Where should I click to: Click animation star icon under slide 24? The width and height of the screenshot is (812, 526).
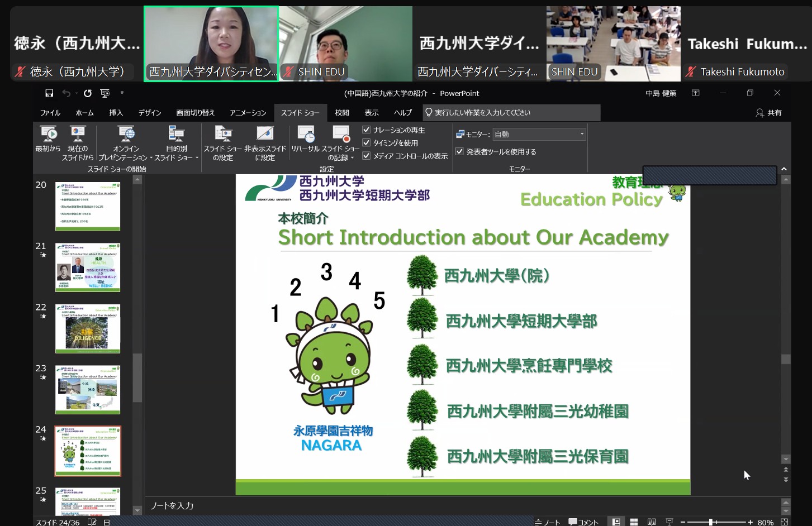point(43,438)
